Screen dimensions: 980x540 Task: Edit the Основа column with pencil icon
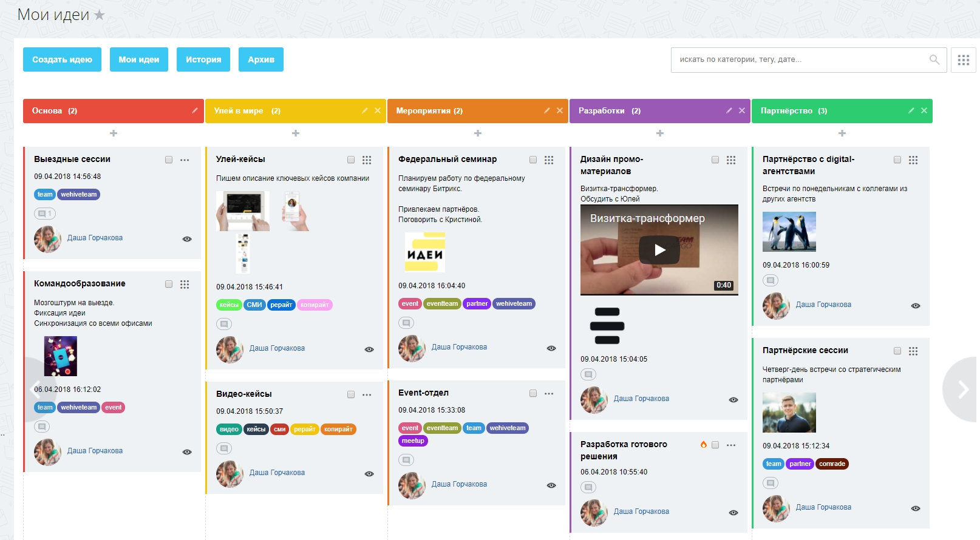click(x=195, y=110)
